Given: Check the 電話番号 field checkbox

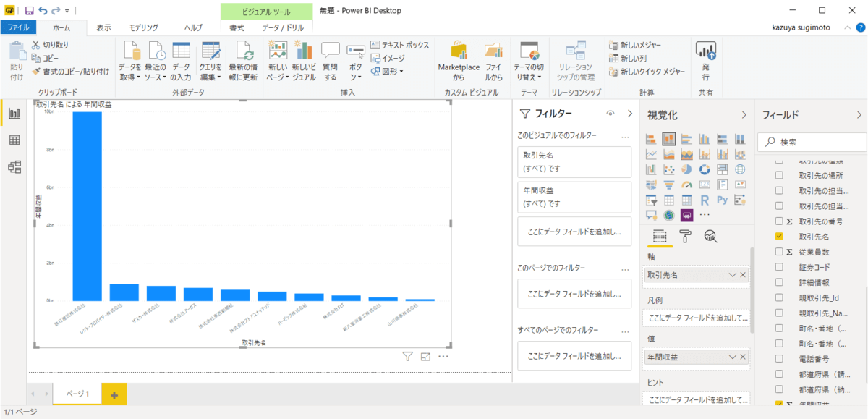Looking at the screenshot, I should (x=779, y=357).
